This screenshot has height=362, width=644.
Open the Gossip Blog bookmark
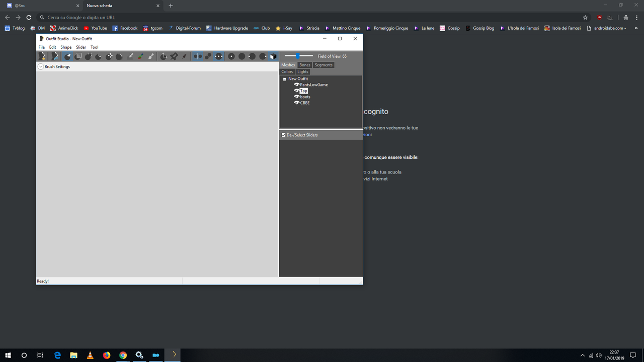pyautogui.click(x=480, y=28)
